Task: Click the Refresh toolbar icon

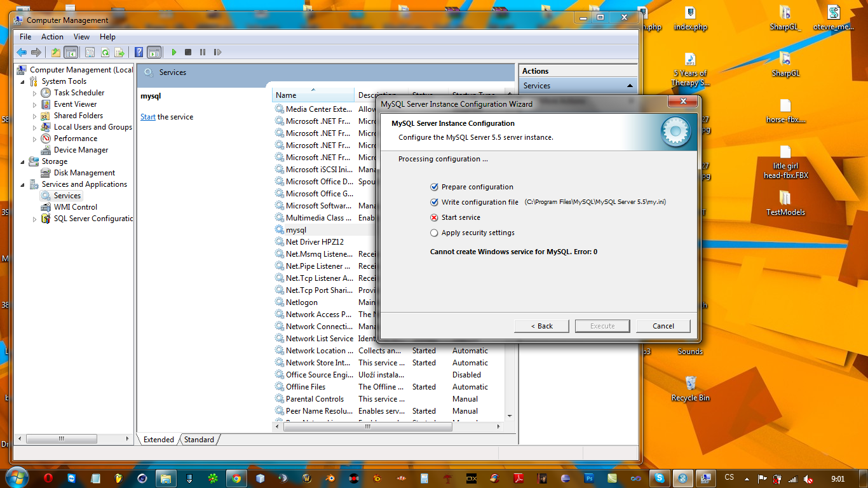Action: tap(105, 52)
